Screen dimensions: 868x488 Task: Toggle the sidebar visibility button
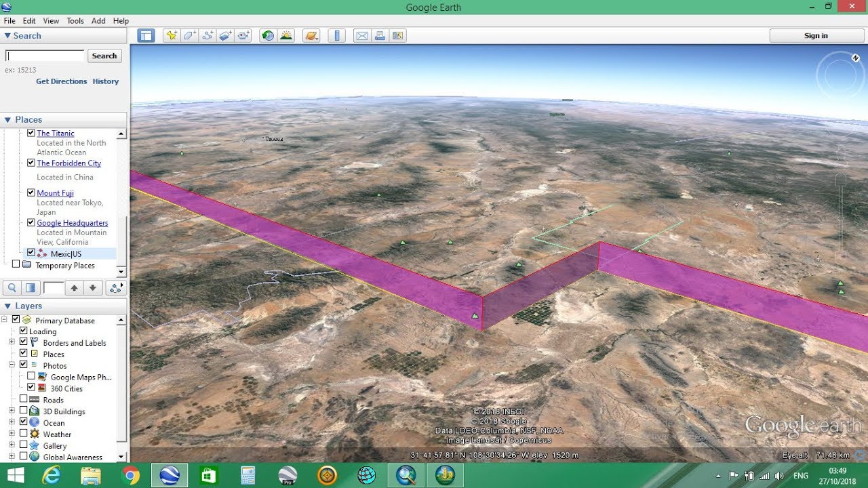tap(146, 36)
